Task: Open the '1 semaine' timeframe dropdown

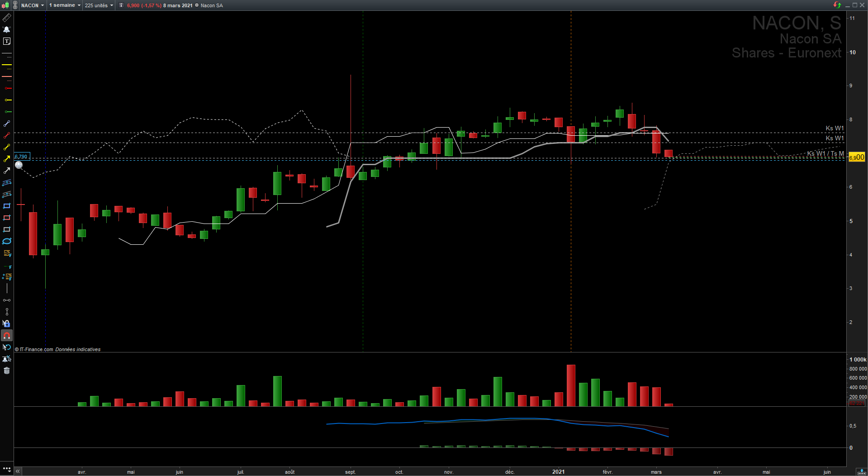Action: point(65,5)
